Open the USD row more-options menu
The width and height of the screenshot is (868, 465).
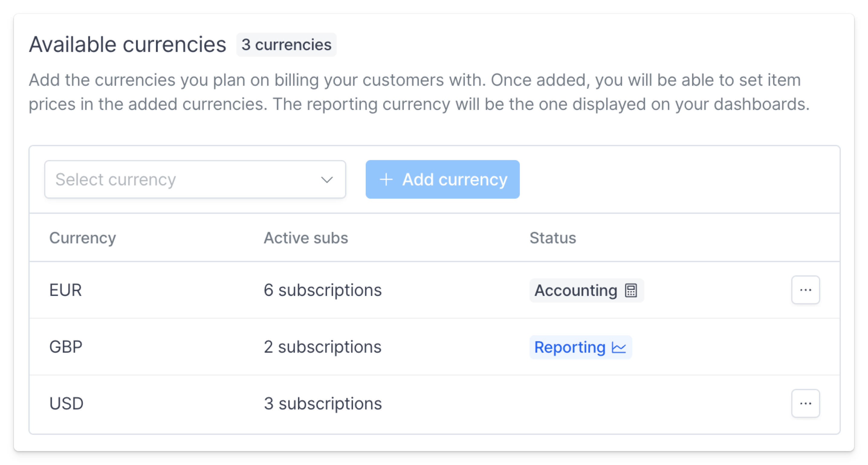pos(805,403)
